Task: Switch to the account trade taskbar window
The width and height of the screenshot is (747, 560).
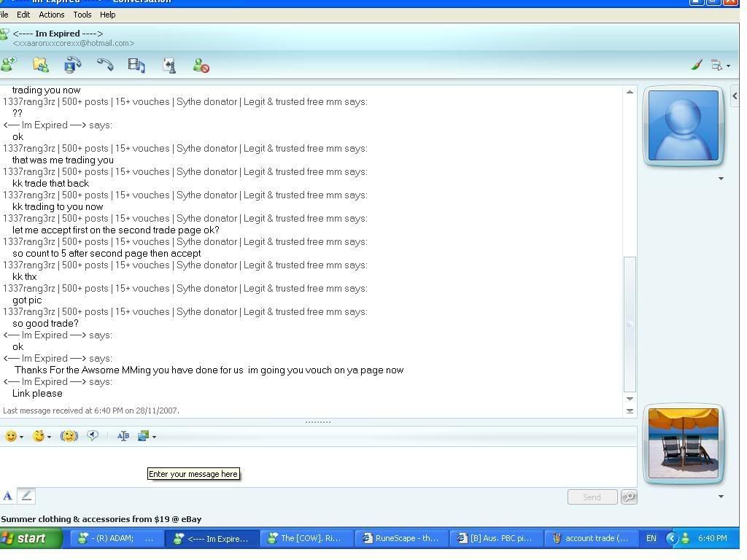Action: click(x=591, y=539)
